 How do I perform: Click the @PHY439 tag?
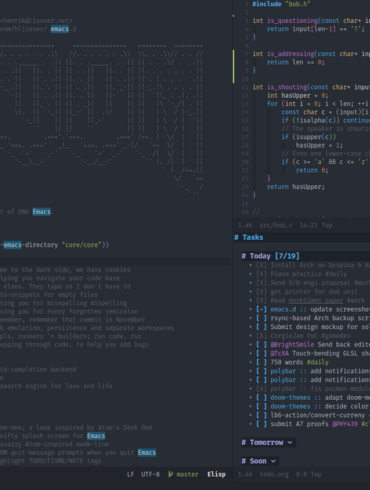(345, 424)
